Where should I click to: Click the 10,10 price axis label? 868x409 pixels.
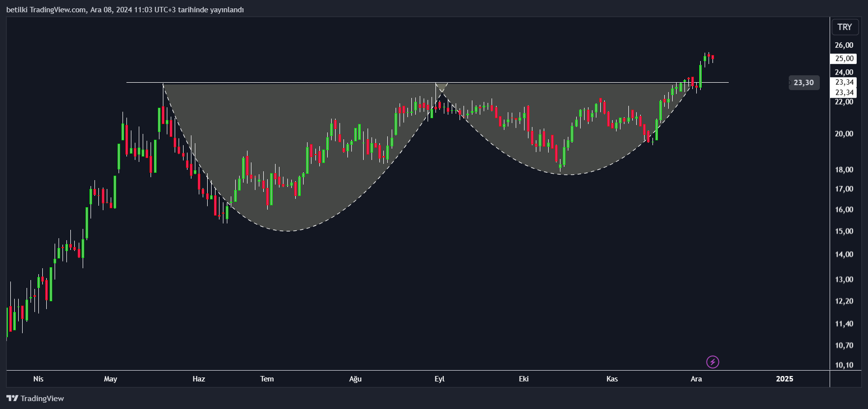pyautogui.click(x=844, y=365)
